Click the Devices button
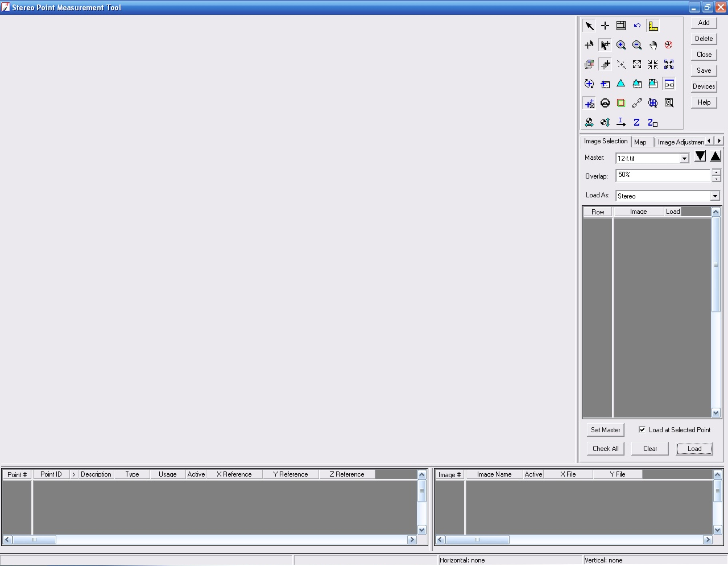Screen dimensions: 728x566 click(x=704, y=86)
